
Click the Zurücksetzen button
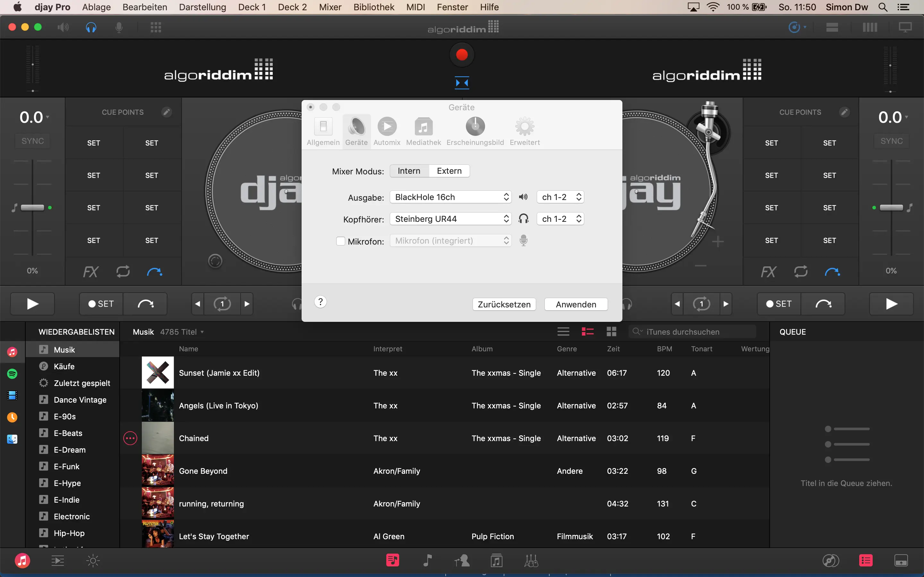click(504, 304)
